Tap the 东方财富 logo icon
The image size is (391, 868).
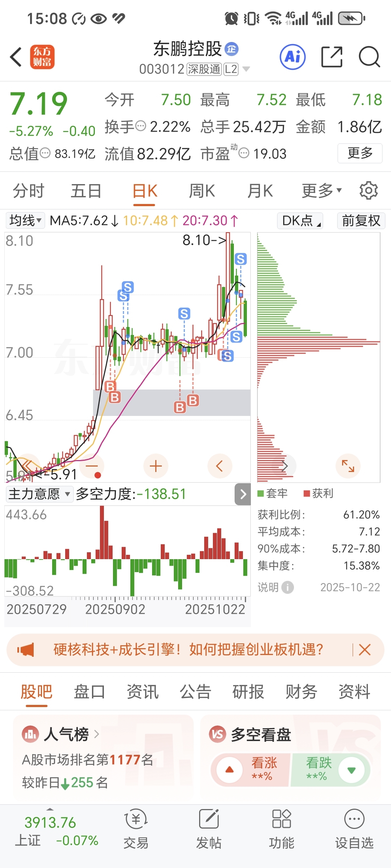42,57
